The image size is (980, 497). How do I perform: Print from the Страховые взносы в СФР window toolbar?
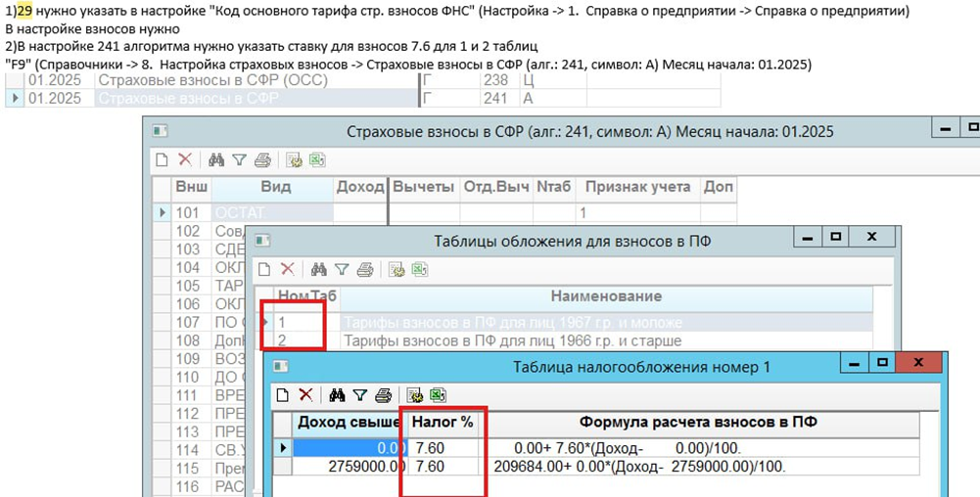coord(262,160)
